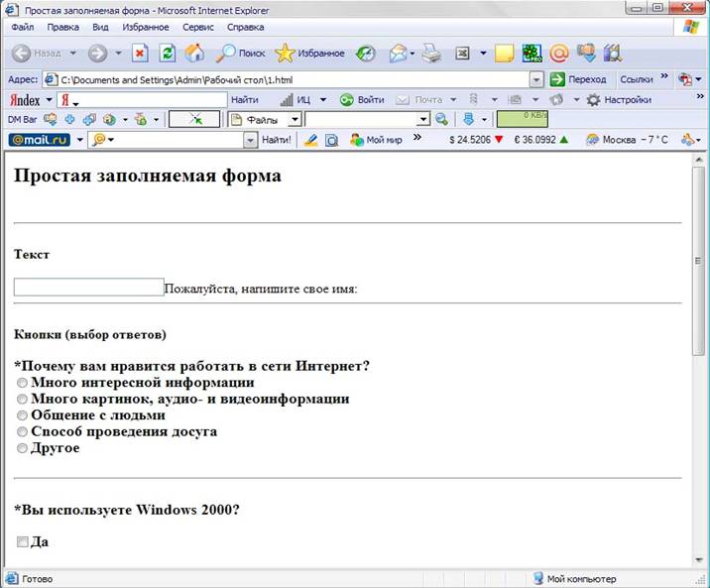710x588 pixels.
Task: Click the Mail.ru highlighter pencil icon
Action: click(x=310, y=140)
